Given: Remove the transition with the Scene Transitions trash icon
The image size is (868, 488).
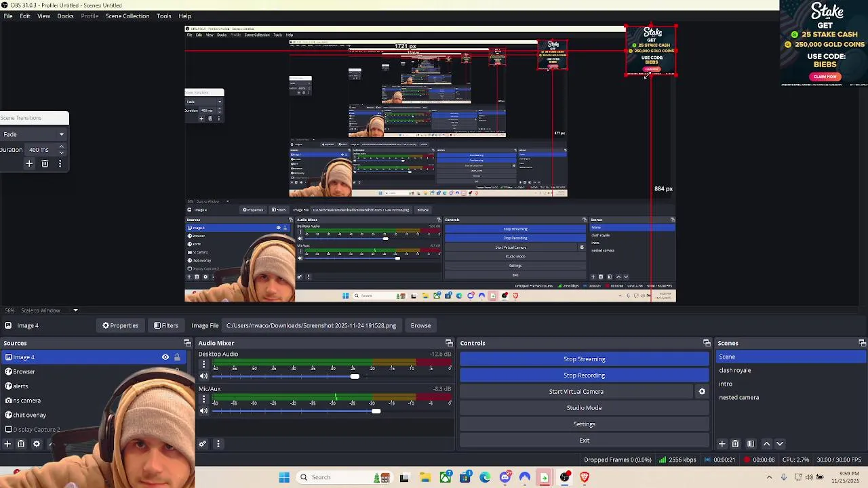Looking at the screenshot, I should (45, 163).
